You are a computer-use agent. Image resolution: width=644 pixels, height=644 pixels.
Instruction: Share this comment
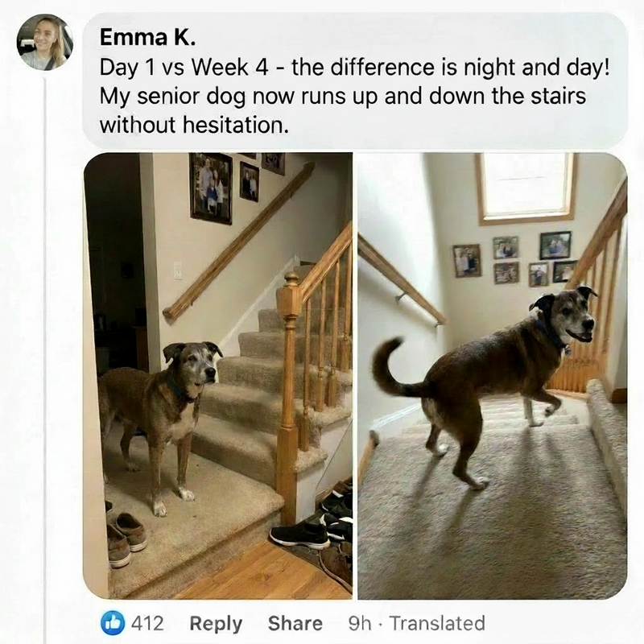(295, 623)
